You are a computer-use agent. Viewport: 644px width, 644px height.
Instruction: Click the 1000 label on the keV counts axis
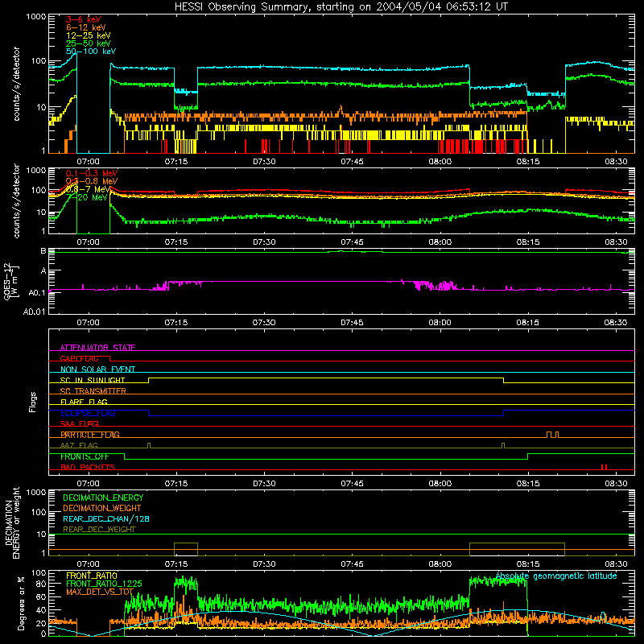(36, 17)
